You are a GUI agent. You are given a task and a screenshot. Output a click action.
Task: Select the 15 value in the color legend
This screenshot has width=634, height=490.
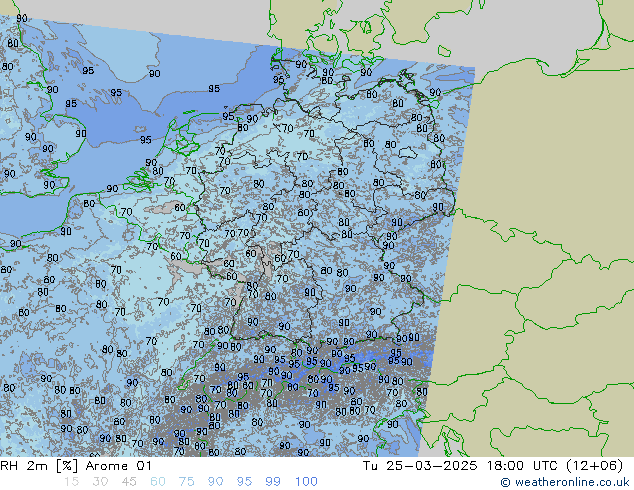point(71,482)
